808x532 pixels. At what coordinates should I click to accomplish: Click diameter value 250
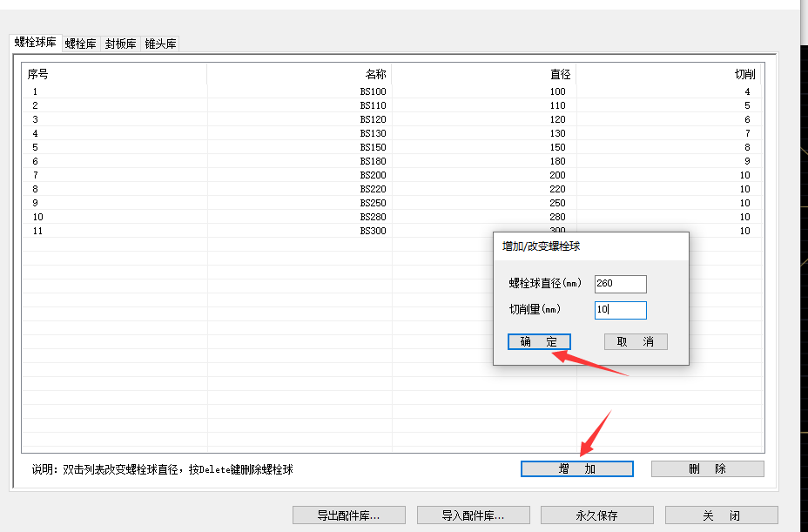557,203
